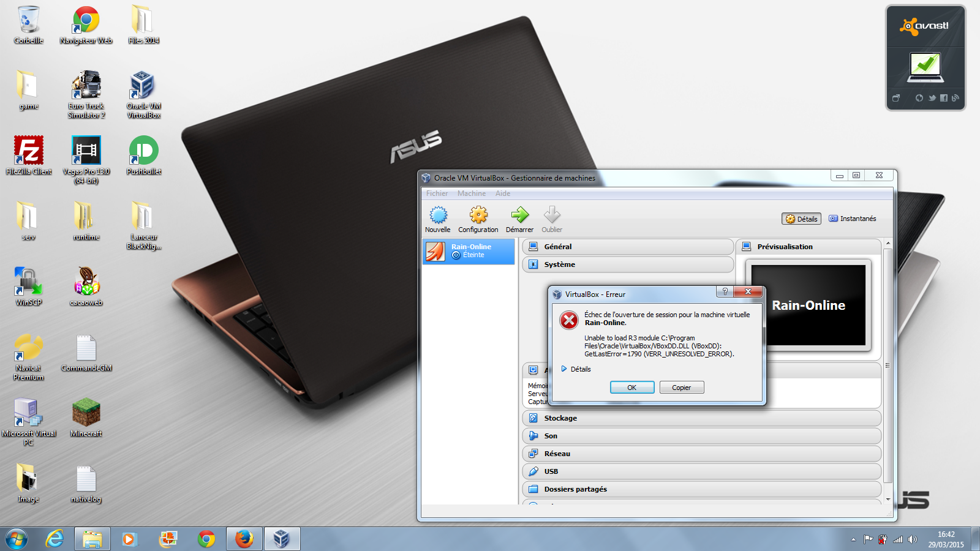Click the Copier button in error dialog
980x551 pixels.
tap(682, 388)
